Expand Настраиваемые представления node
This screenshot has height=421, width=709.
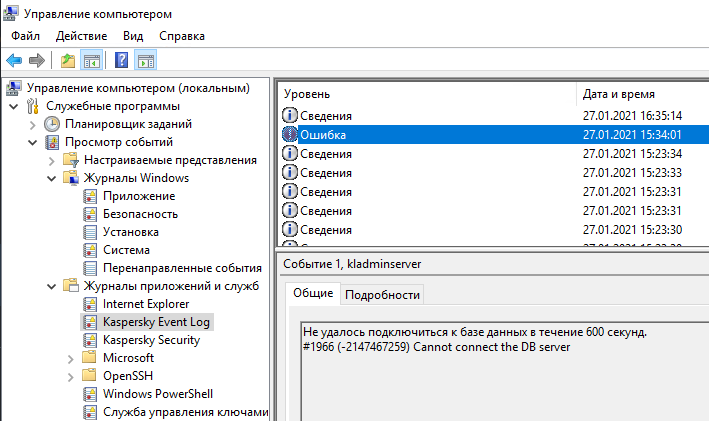52,161
